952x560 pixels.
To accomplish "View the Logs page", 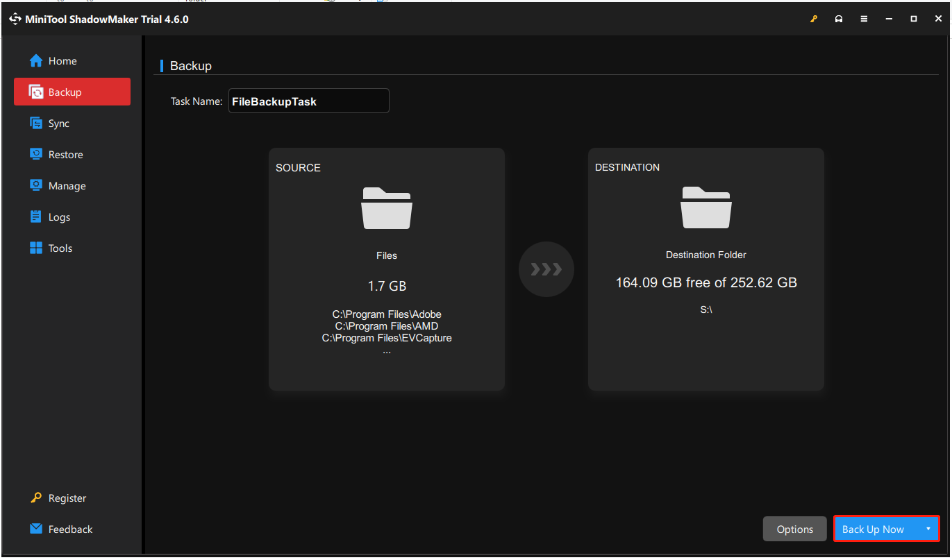I will point(72,217).
